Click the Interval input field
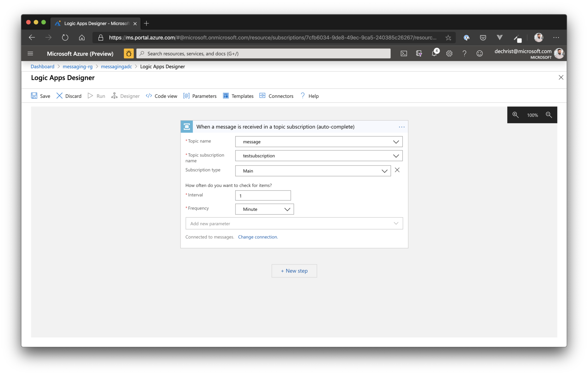This screenshot has width=588, height=375. point(263,196)
